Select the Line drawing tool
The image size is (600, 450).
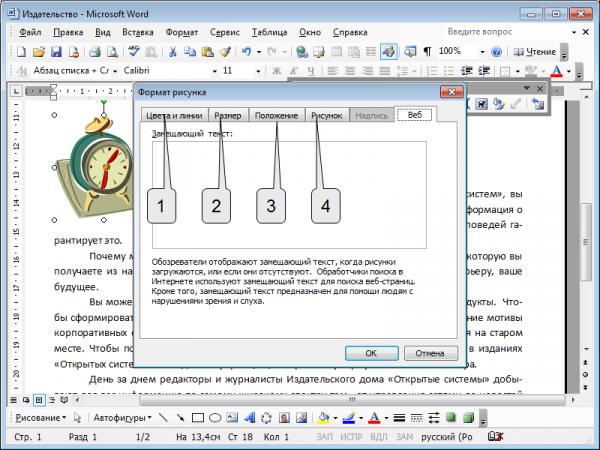(163, 417)
